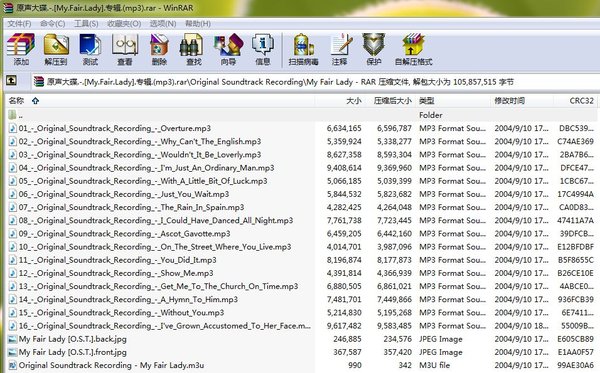Select 13 Get_Me_To_The_Church_On_Time.mp3
Screen dimensions: 600x373
pos(158,286)
